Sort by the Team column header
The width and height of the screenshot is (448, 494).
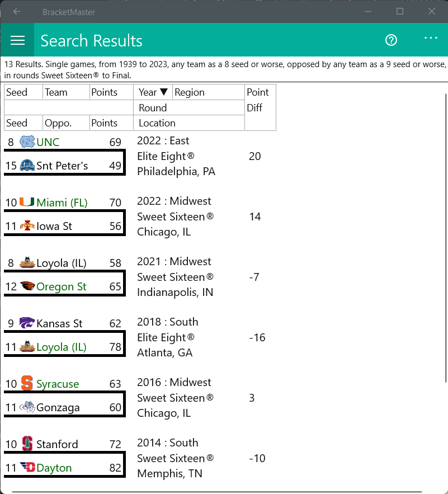coord(66,92)
